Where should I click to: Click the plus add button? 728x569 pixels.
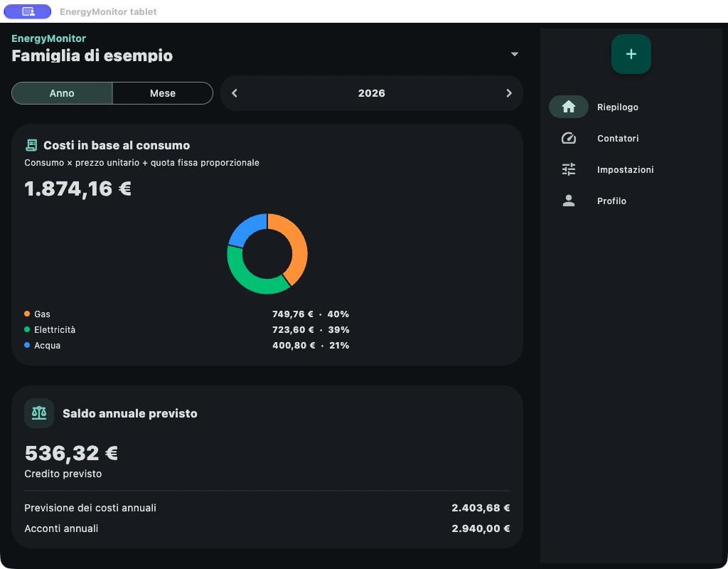point(631,54)
